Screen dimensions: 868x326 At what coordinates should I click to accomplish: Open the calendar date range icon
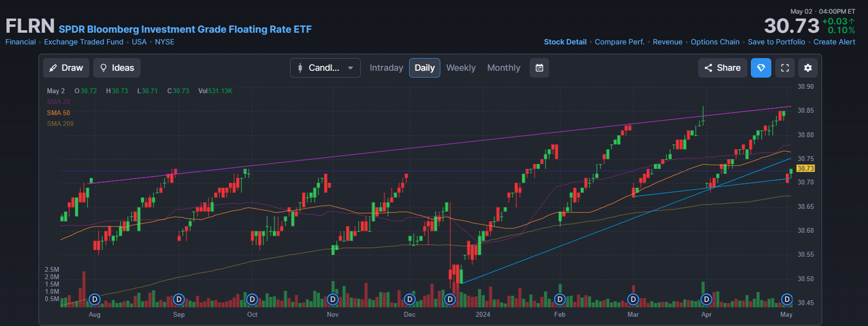point(539,68)
